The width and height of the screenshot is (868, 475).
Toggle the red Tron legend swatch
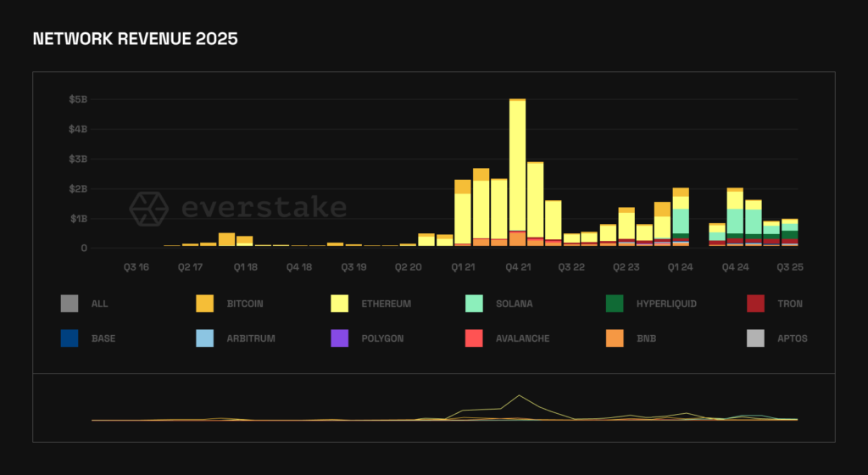point(755,304)
